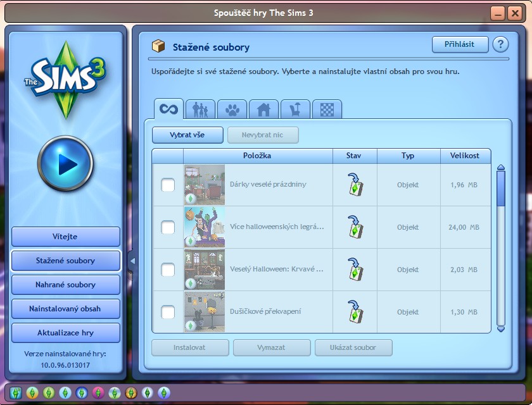Viewport: 532px width, 405px height.
Task: Tick the checkbox for Dušičkové překvapení
Action: [x=168, y=312]
